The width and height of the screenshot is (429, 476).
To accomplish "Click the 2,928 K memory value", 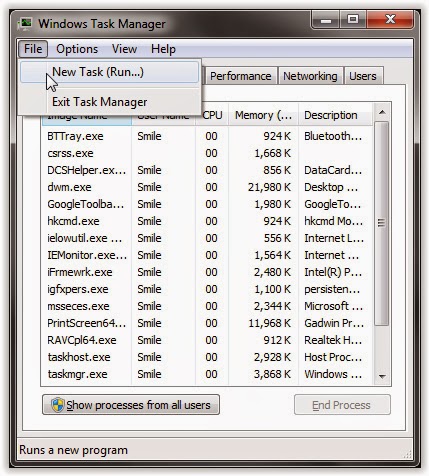I will click(x=272, y=357).
